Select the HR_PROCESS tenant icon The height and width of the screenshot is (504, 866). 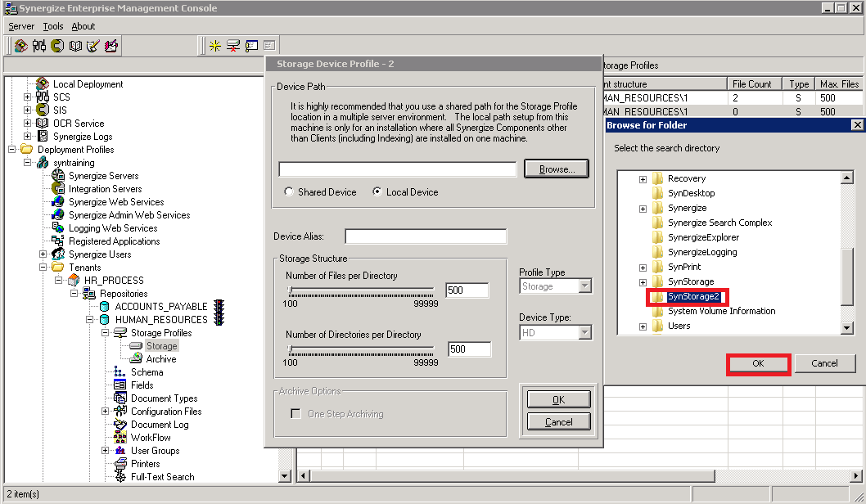tap(74, 281)
